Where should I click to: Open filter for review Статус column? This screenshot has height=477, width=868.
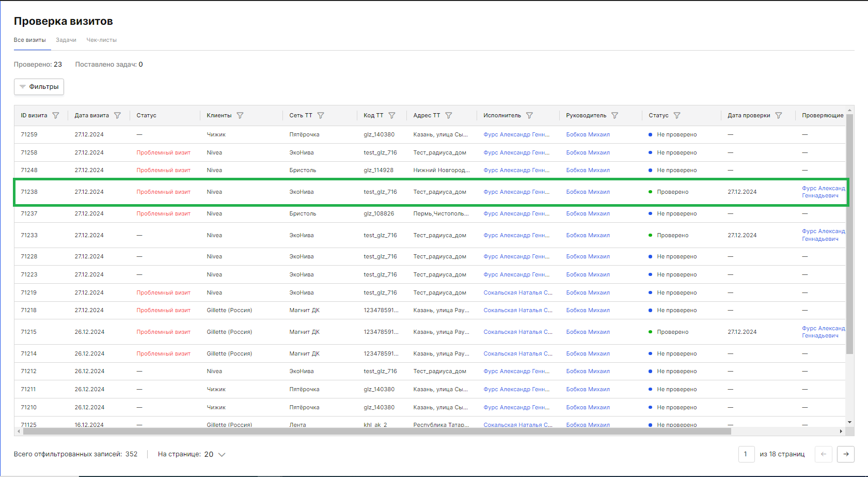point(677,115)
